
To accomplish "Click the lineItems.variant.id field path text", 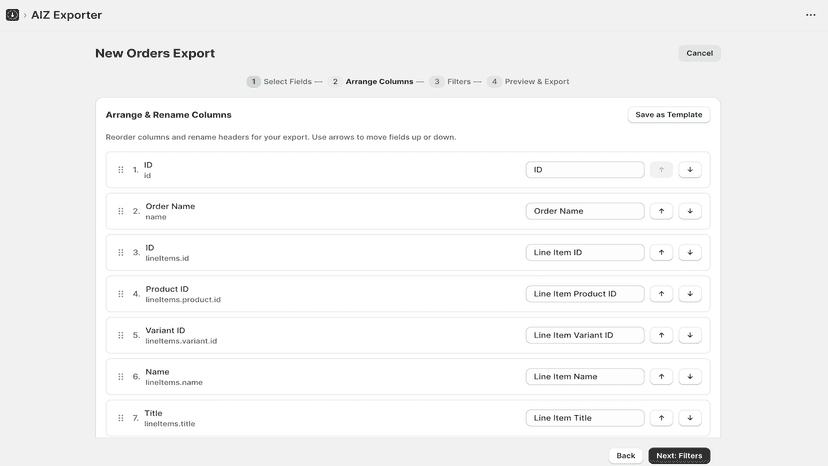I will [x=181, y=341].
